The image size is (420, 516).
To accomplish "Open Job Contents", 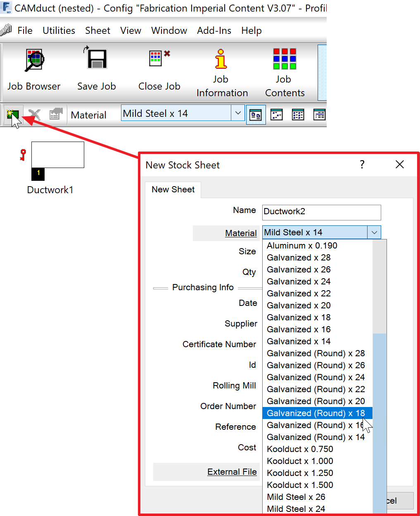I will 285,73.
